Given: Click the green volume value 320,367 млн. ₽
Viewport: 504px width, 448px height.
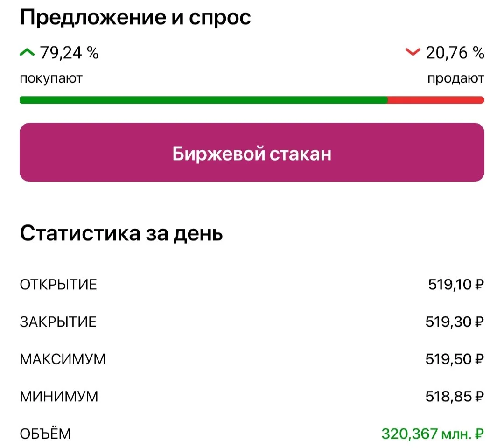Looking at the screenshot, I should tap(433, 434).
